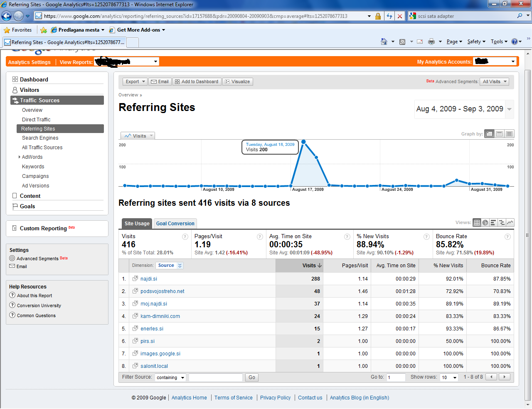Image resolution: width=532 pixels, height=409 pixels.
Task: Click the Go to row number field
Action: (396, 377)
